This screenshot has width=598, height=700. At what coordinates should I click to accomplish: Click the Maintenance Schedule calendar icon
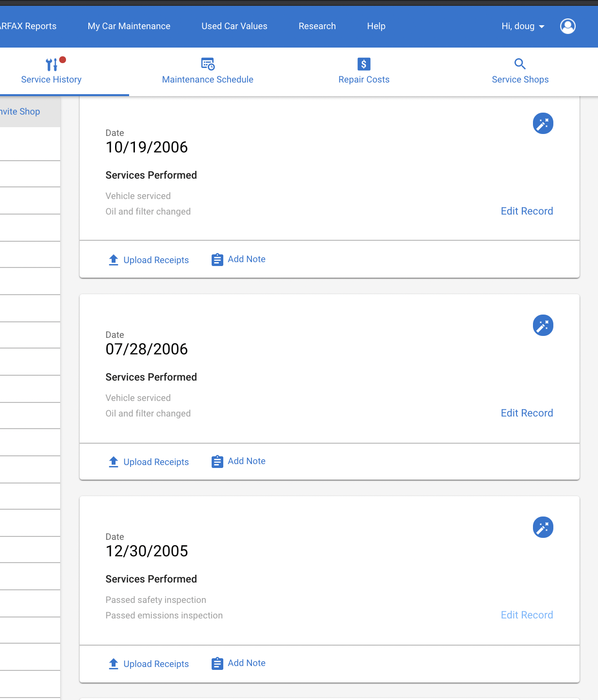[208, 64]
